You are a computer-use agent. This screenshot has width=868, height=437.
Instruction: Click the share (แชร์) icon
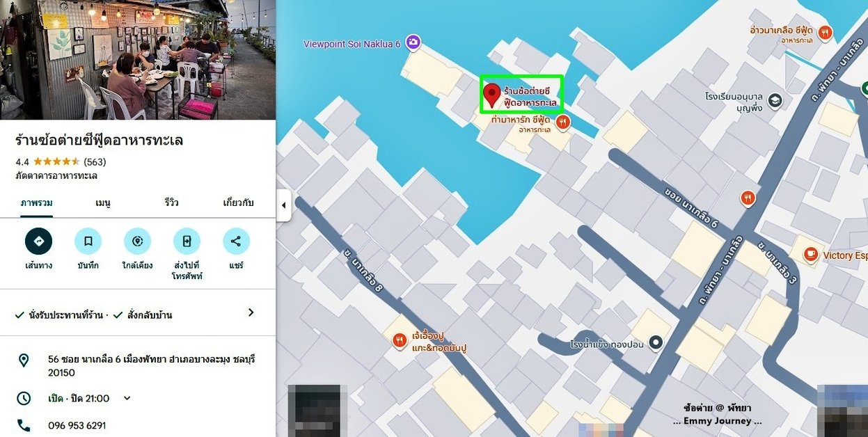point(236,241)
